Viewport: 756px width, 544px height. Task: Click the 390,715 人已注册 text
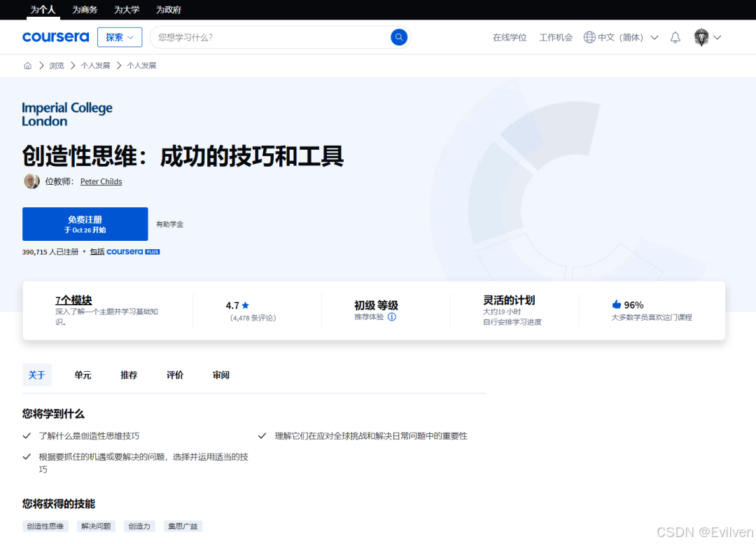tap(50, 252)
